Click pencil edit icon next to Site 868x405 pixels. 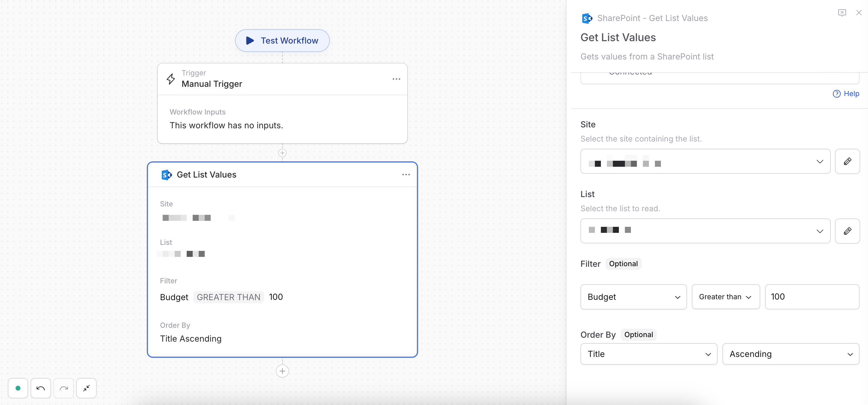848,162
